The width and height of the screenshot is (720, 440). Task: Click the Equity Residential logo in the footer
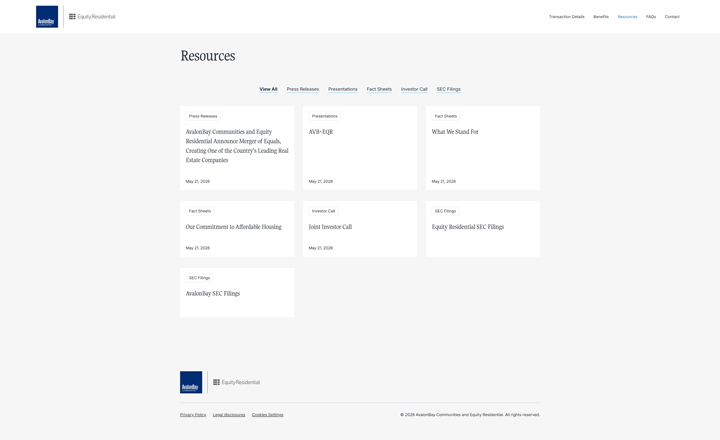point(236,382)
